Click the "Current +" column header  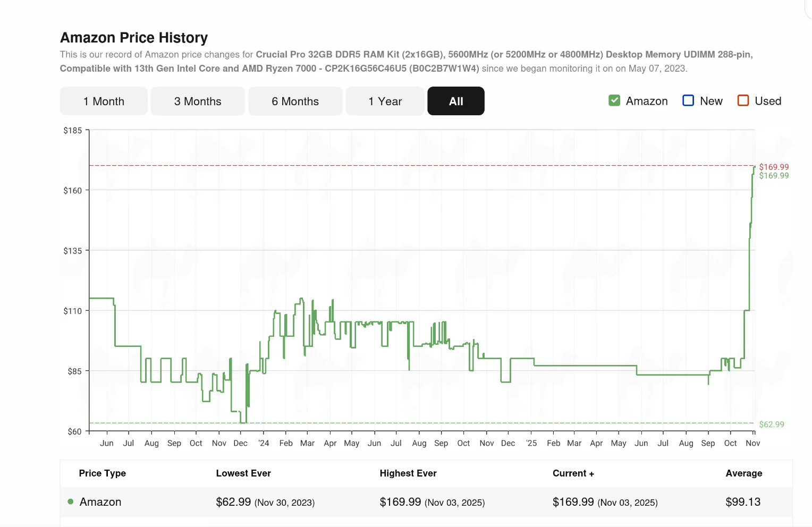pos(573,473)
